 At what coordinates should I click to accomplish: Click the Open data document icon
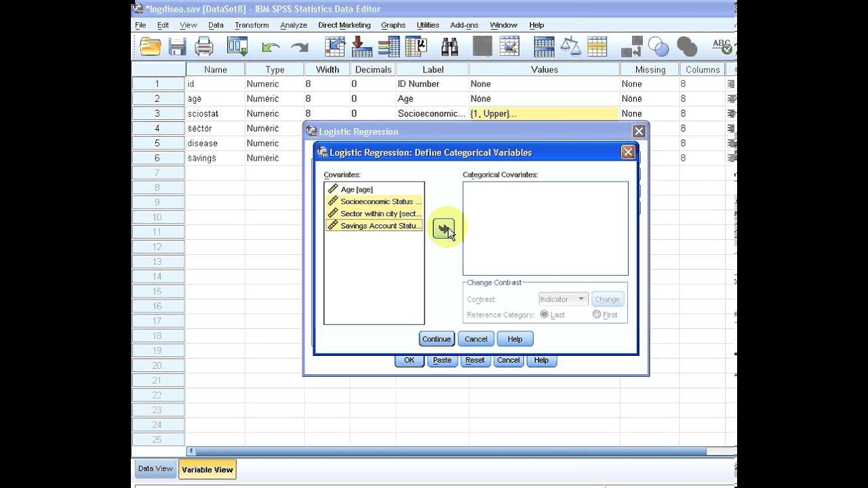pyautogui.click(x=150, y=46)
